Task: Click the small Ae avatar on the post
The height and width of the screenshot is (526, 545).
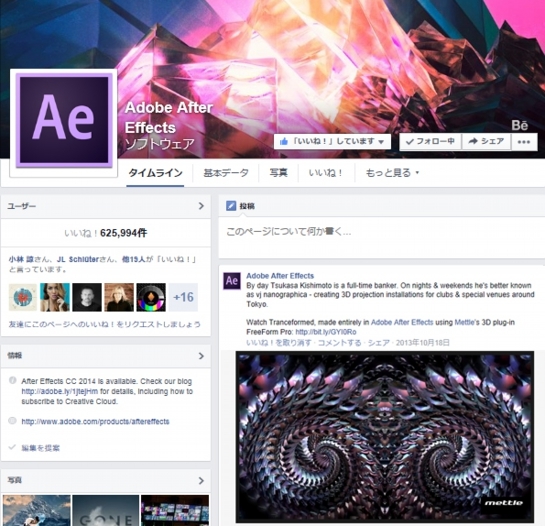Action: [x=232, y=281]
